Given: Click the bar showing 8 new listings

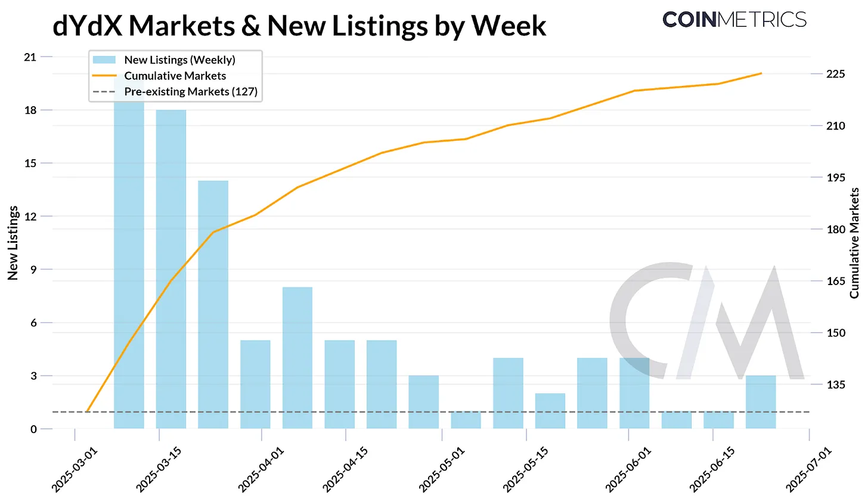Looking at the screenshot, I should 297,358.
